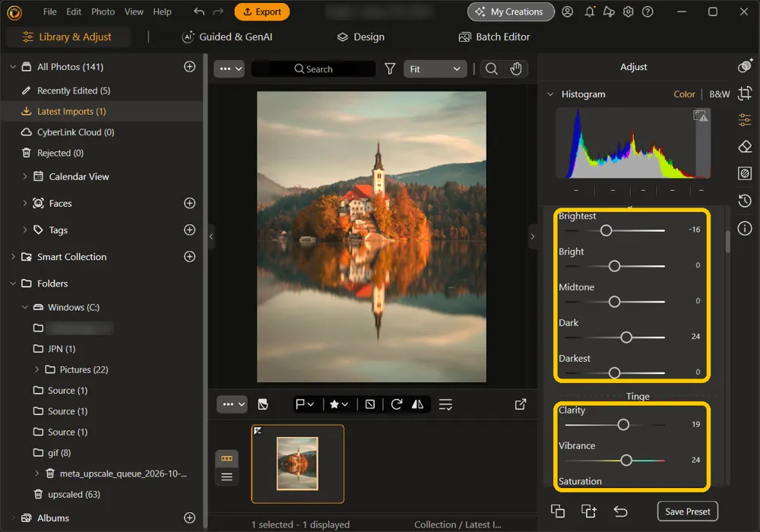Image resolution: width=760 pixels, height=532 pixels.
Task: Switch histogram to Color mode
Action: (684, 94)
